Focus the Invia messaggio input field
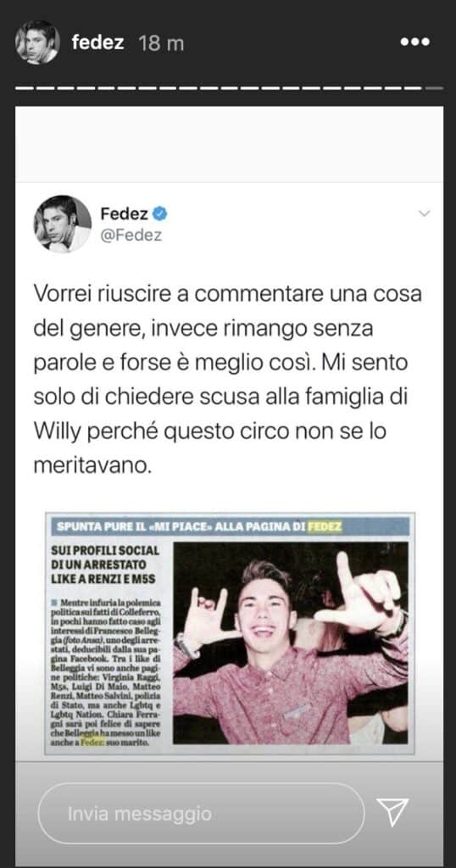This screenshot has width=456, height=868. (201, 813)
